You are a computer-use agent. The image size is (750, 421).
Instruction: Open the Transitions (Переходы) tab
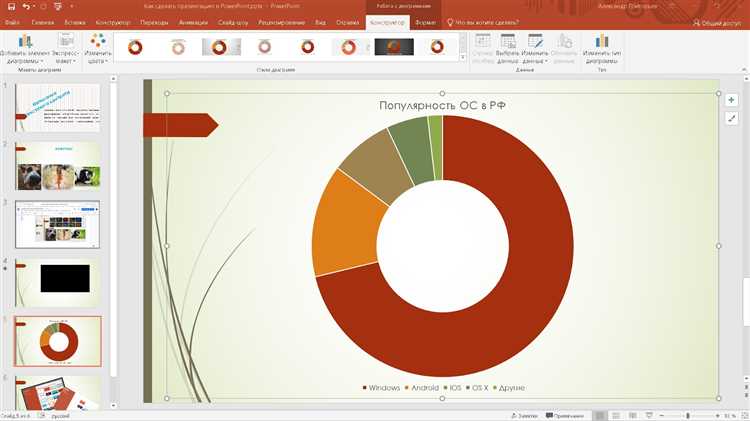[154, 22]
